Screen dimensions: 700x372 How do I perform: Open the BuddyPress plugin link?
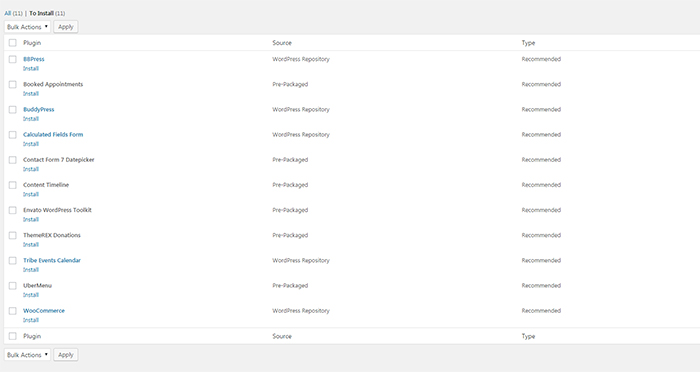pyautogui.click(x=38, y=109)
